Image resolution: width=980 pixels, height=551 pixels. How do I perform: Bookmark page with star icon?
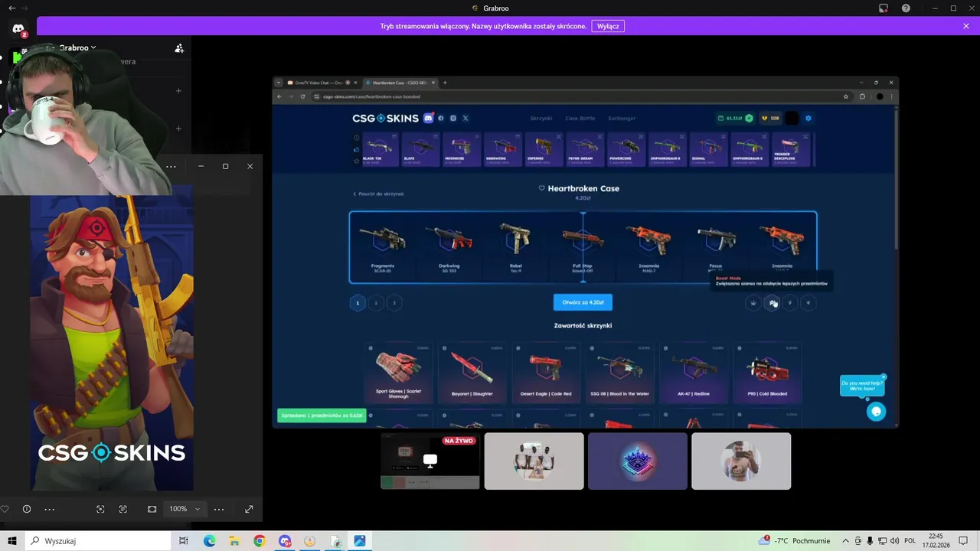tap(845, 96)
